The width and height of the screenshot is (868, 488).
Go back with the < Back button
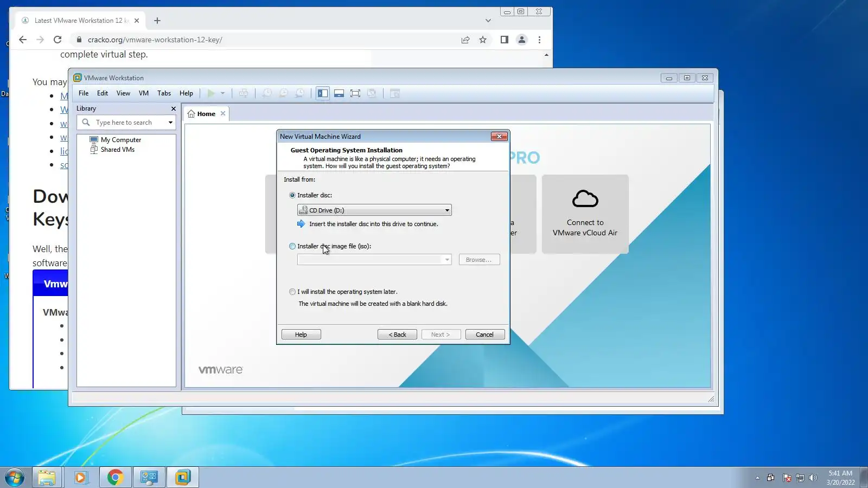(x=397, y=335)
